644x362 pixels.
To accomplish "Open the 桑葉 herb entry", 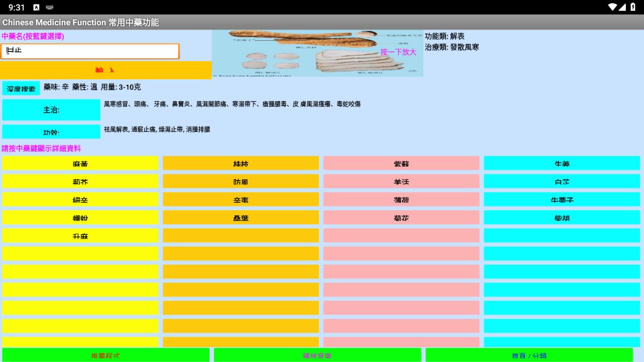I will click(241, 218).
